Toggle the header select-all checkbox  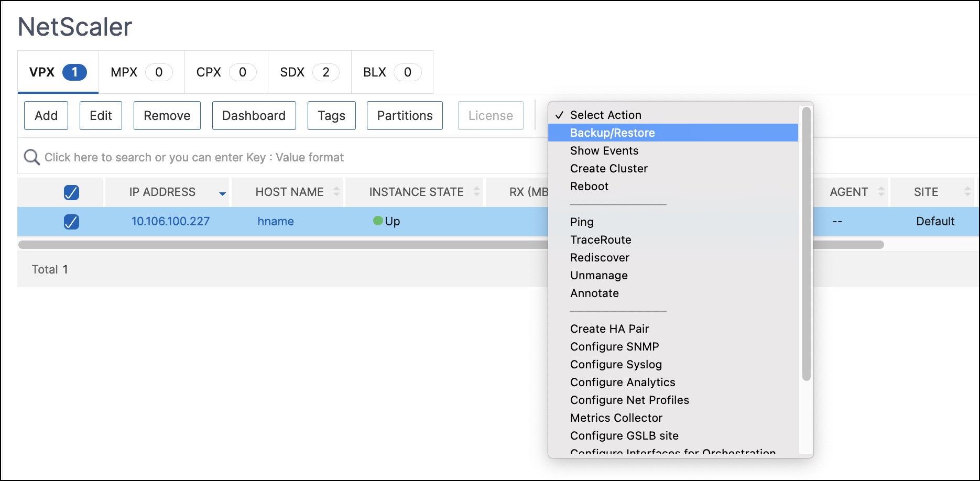pyautogui.click(x=71, y=192)
